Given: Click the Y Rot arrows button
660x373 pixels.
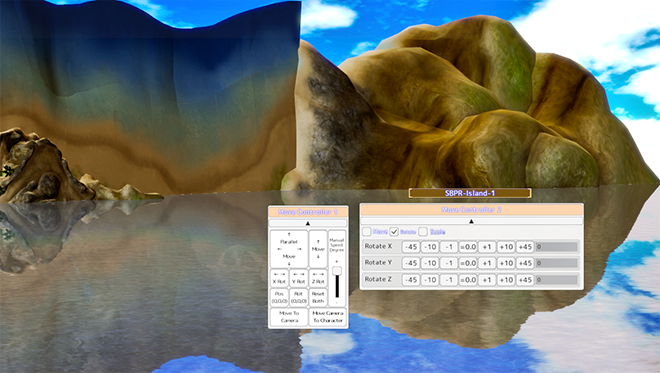Looking at the screenshot, I should [x=298, y=278].
